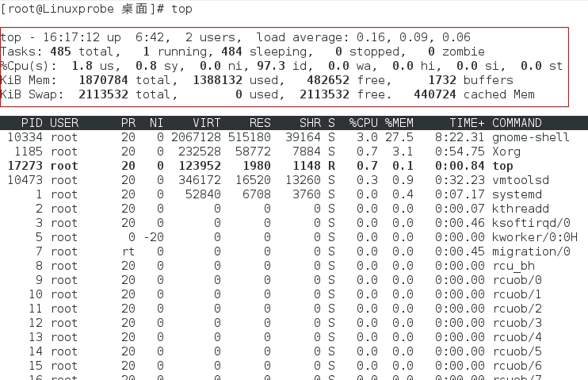The height and width of the screenshot is (380, 588).
Task: Click the rcuob/6 command entry
Action: [517, 366]
